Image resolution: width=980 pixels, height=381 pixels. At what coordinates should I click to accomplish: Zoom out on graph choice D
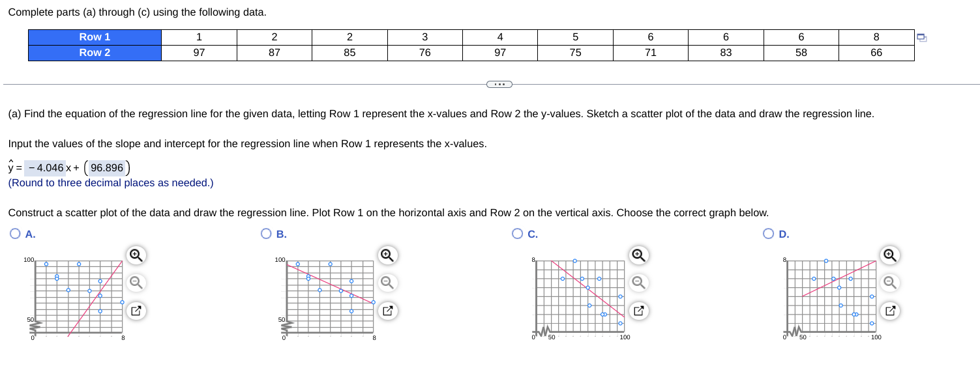point(890,283)
